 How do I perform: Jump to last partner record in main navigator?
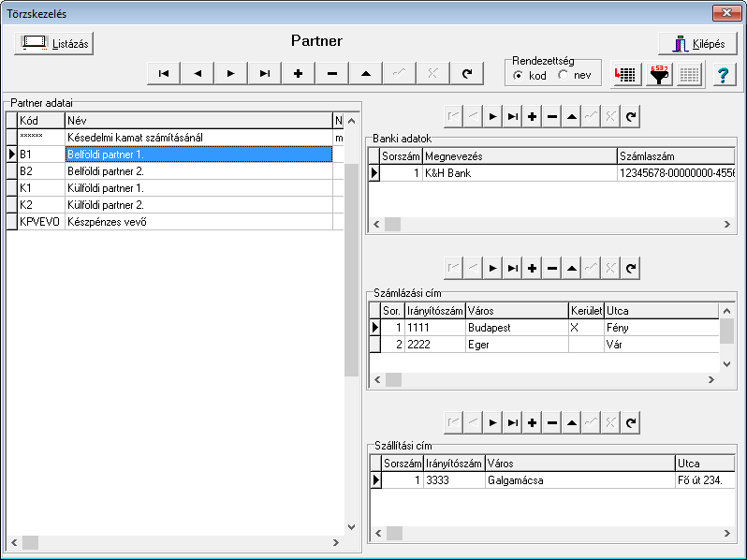(x=265, y=73)
